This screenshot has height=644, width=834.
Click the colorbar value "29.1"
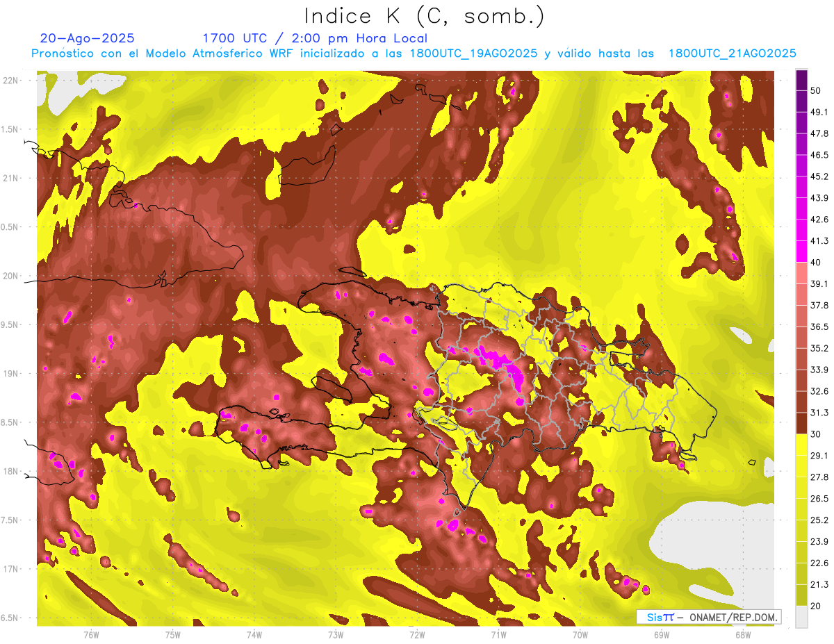(x=819, y=455)
